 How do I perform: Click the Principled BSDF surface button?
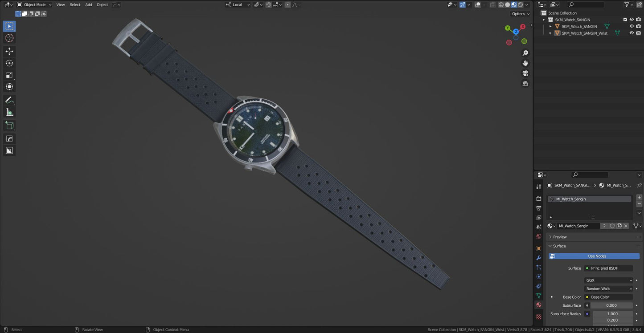[x=608, y=268]
